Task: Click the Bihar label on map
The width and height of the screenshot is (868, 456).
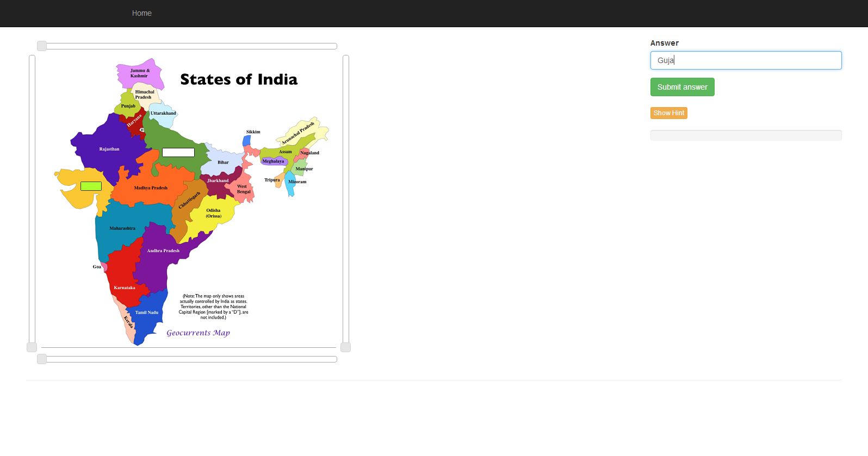Action: tap(223, 163)
